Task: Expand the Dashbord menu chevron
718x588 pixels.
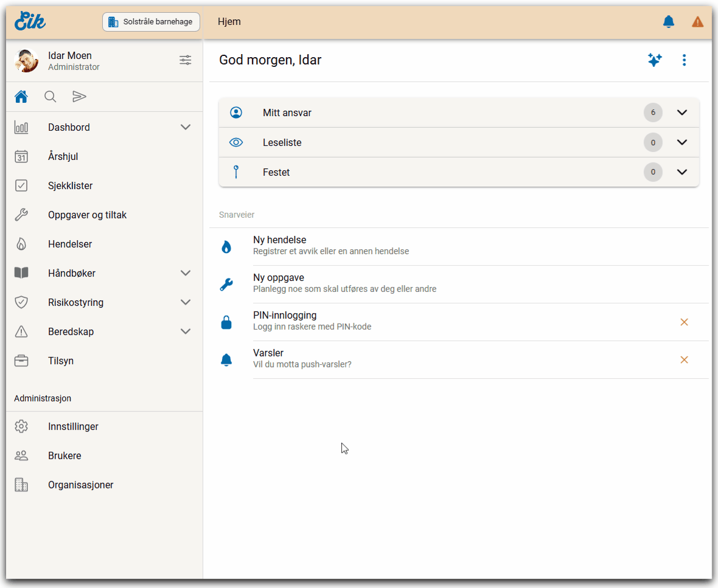Action: [x=186, y=127]
